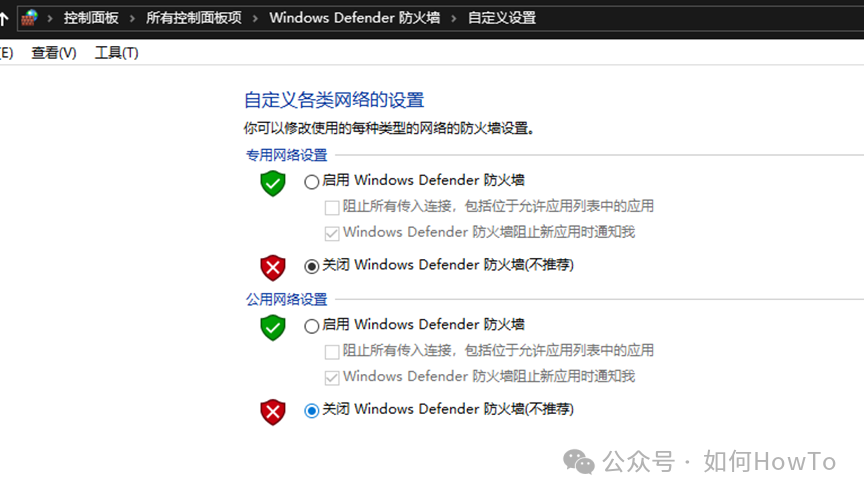Check 阻止所有传入连接 under public network
Viewport: 864px width, 496px height.
332,352
